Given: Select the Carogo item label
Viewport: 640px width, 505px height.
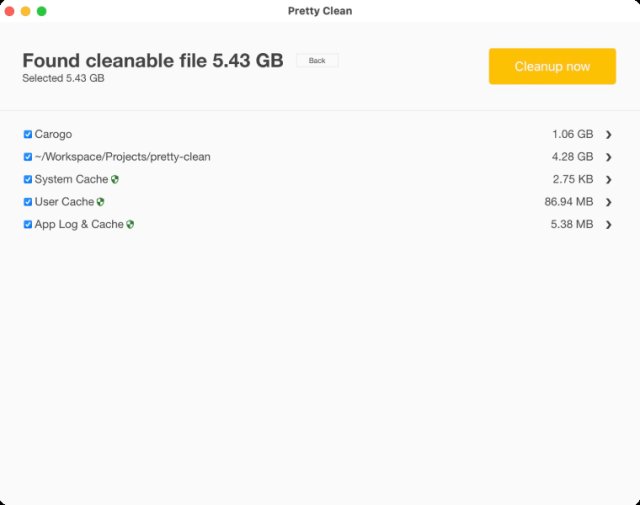Looking at the screenshot, I should click(x=53, y=134).
